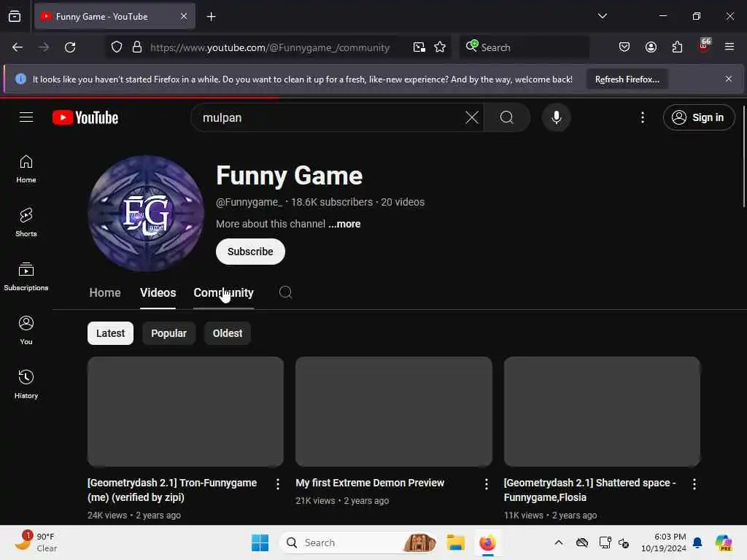Open YouTube settings three-dot menu near Sign in
Screen dimensions: 747x560
(x=642, y=117)
